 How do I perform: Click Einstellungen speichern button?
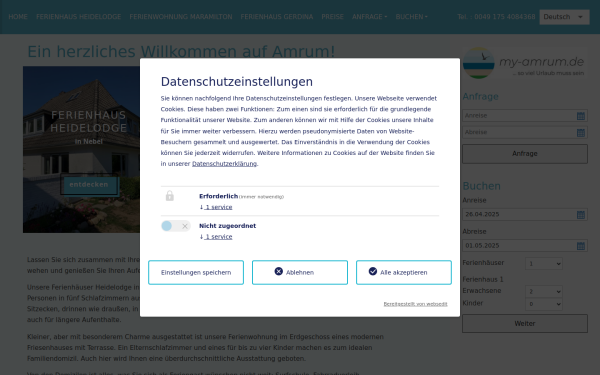pyautogui.click(x=196, y=272)
